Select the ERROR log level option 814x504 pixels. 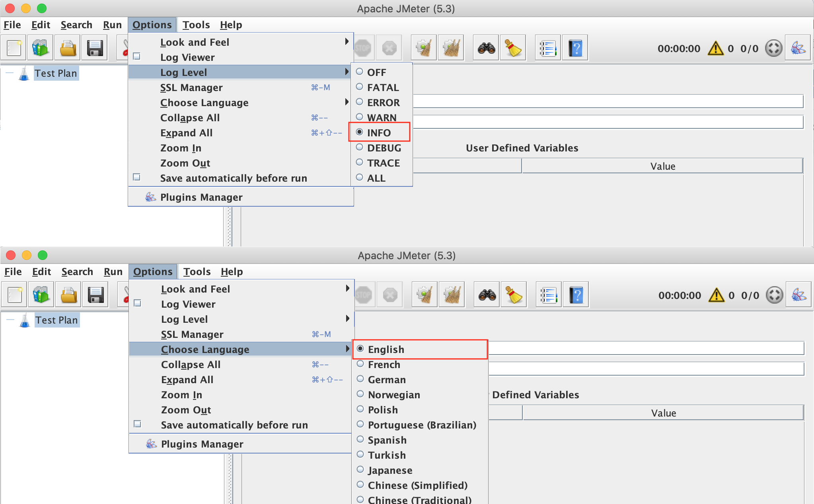381,103
